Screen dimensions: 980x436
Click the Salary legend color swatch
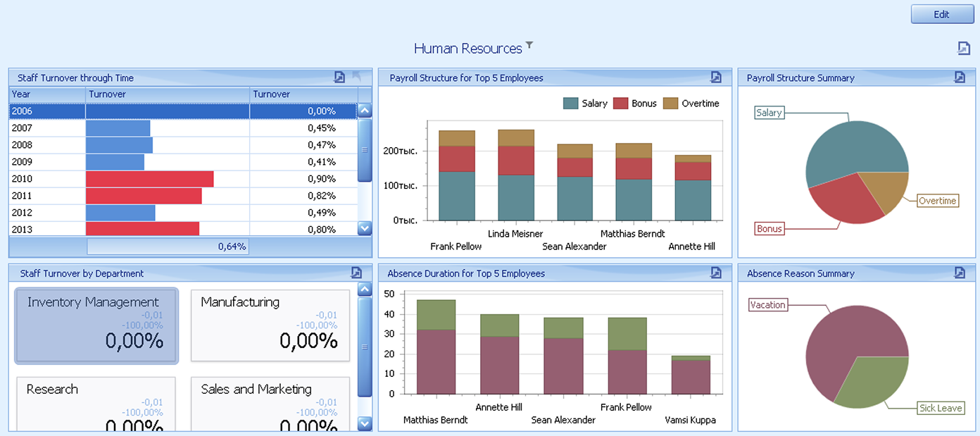[x=570, y=104]
